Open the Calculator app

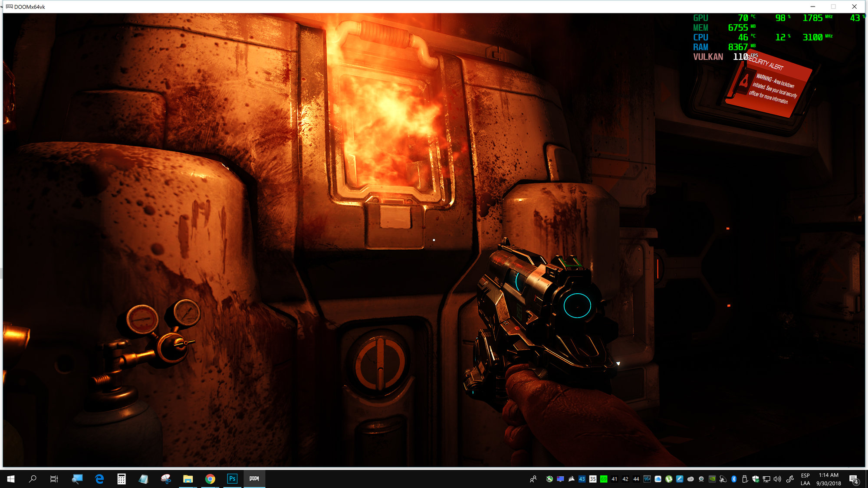(x=122, y=479)
